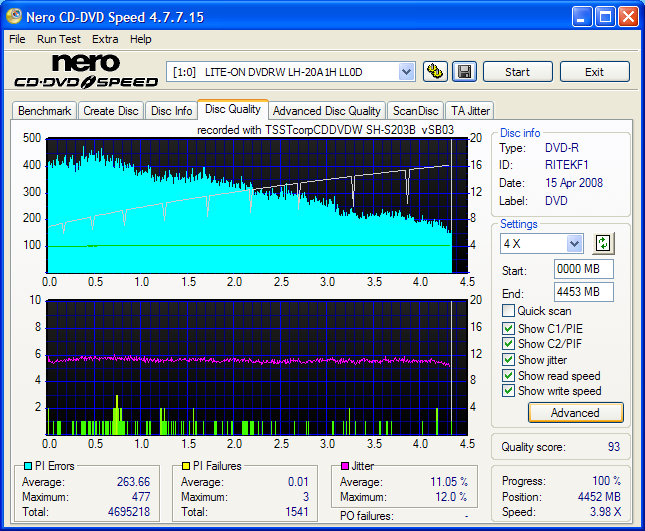Click the Nero app icon in title bar
This screenshot has height=531, width=645.
click(14, 17)
